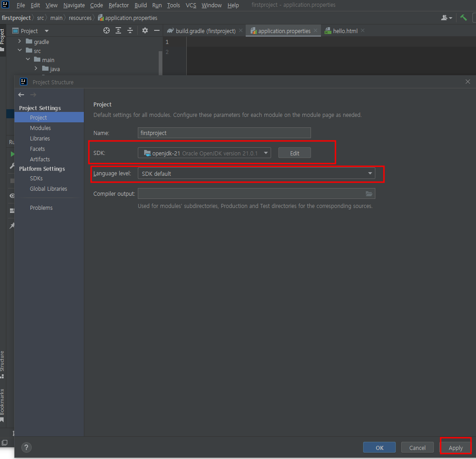Expand the gradle folder

click(x=20, y=41)
